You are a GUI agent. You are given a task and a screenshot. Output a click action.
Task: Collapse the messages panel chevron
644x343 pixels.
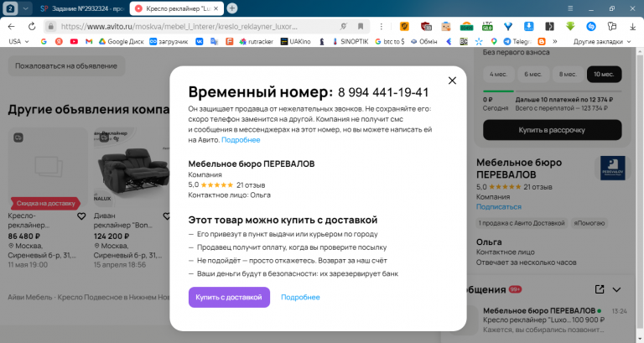(616, 289)
